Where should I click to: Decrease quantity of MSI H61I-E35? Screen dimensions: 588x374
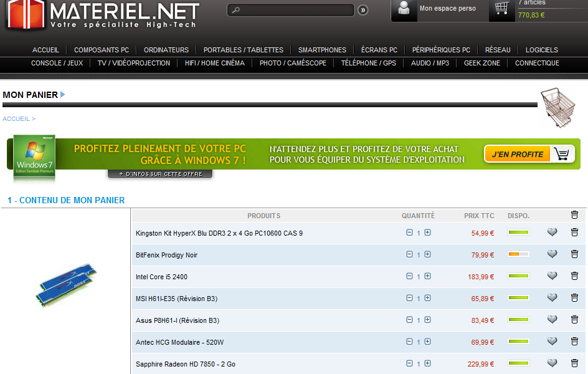click(409, 298)
